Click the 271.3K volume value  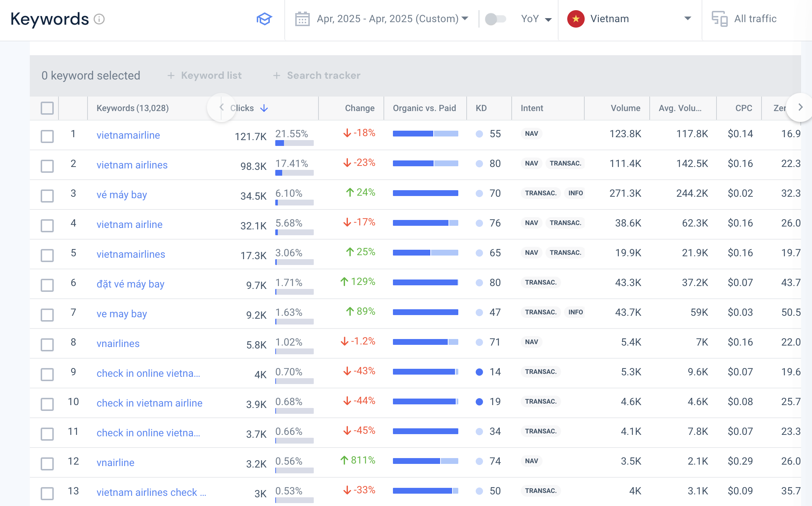(x=625, y=193)
